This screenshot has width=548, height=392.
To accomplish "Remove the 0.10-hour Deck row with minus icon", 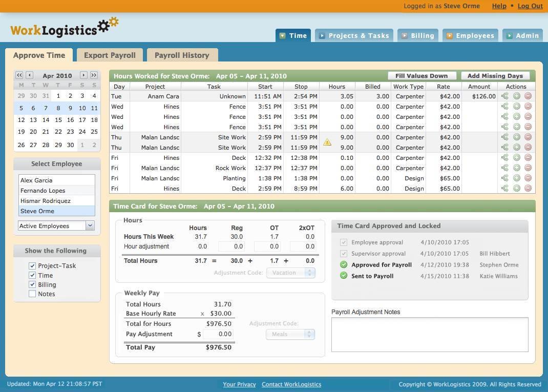I will tap(528, 158).
